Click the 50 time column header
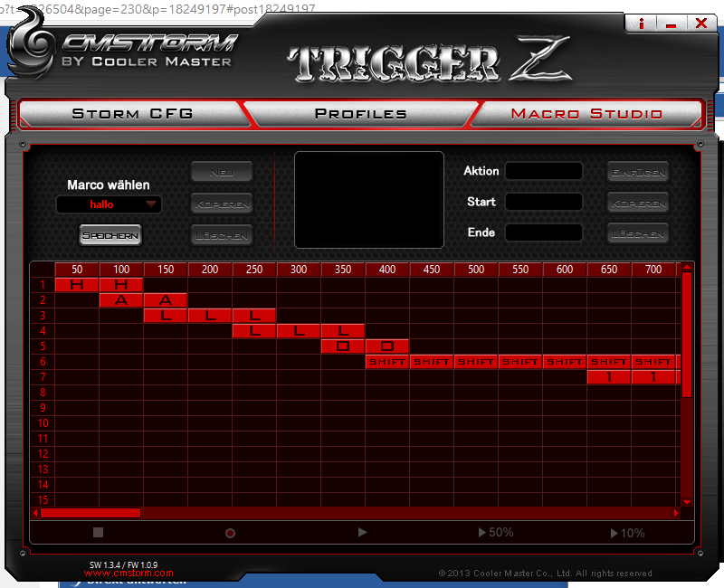 77,269
